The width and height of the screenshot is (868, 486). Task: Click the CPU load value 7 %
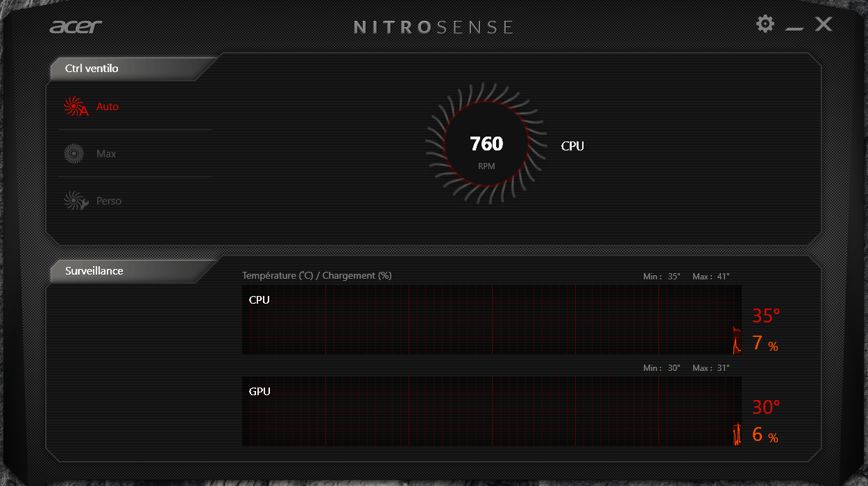tap(765, 343)
